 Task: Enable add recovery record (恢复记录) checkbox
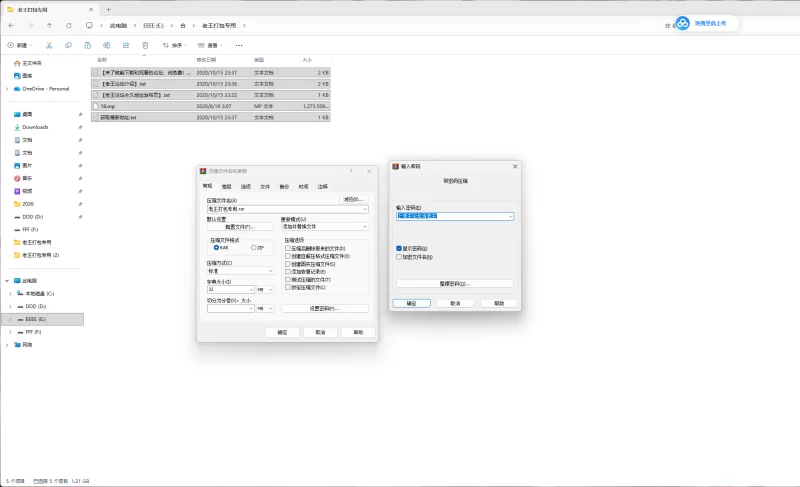pos(288,272)
